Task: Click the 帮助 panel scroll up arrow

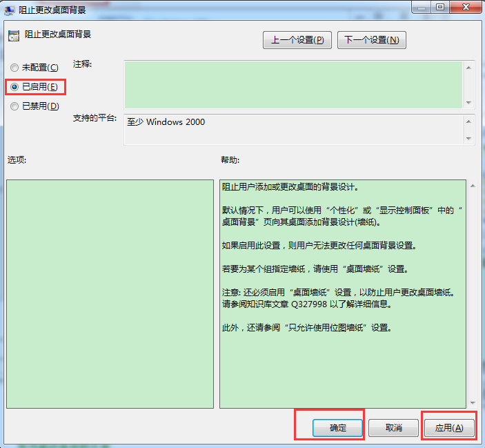Action: coord(472,186)
